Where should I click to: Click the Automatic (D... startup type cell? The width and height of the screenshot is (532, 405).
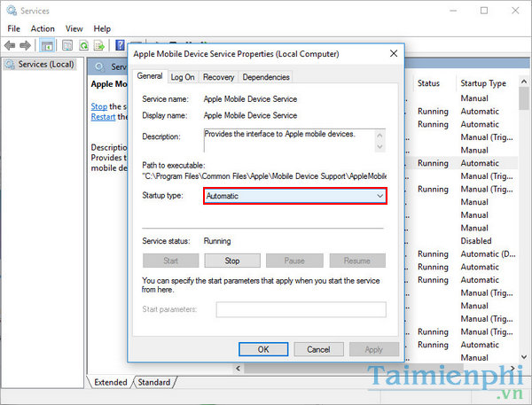488,254
